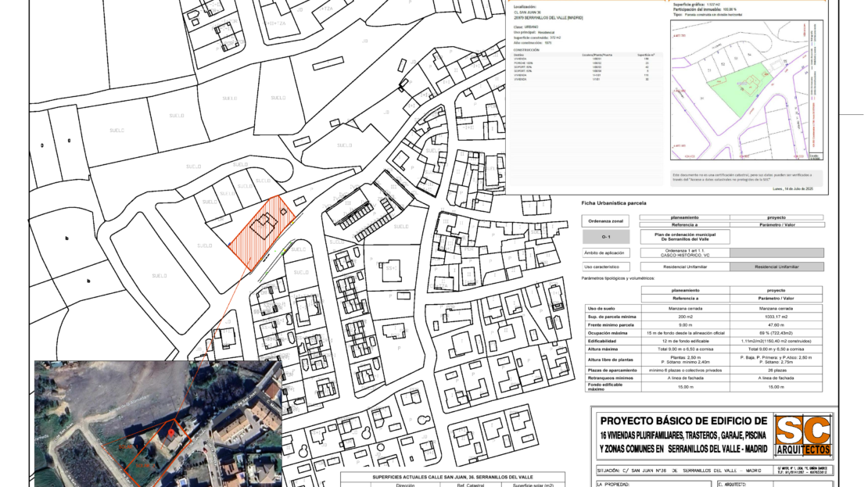Image resolution: width=868 pixels, height=487 pixels.
Task: Open the aerial satellite photo thumbnail
Action: [x=157, y=424]
